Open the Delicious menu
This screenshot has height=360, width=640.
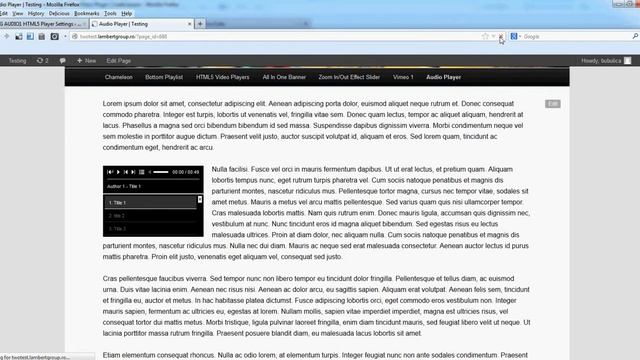(x=59, y=13)
